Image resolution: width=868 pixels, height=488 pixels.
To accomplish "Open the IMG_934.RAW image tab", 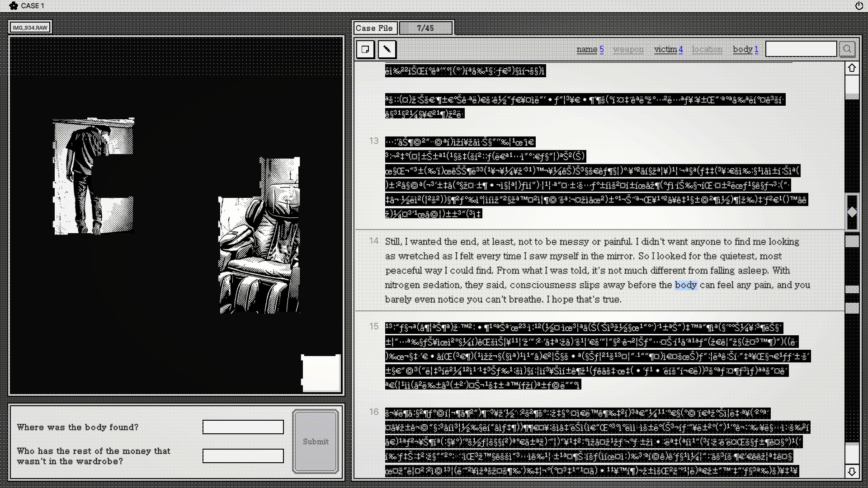I will coord(30,28).
